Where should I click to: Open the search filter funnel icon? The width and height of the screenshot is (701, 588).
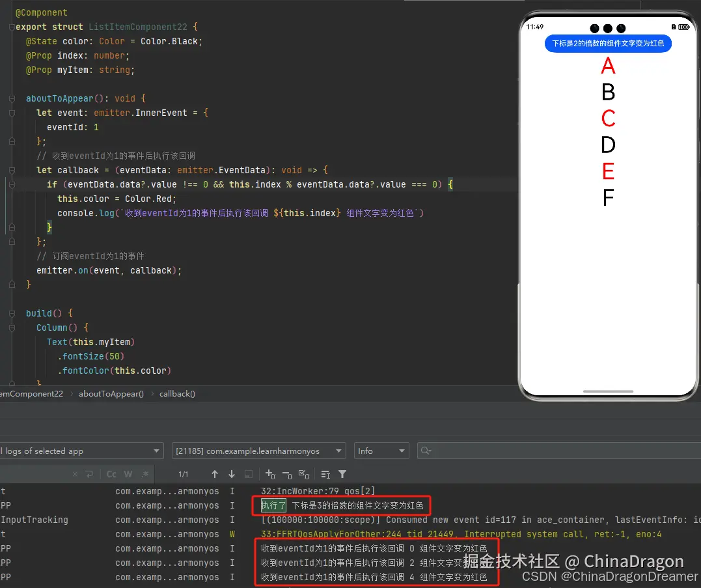pos(342,474)
